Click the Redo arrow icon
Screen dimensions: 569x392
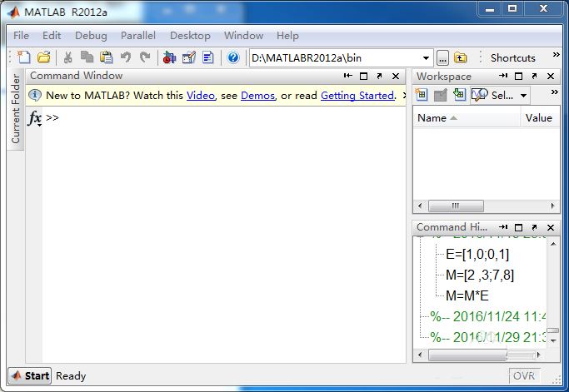[145, 57]
